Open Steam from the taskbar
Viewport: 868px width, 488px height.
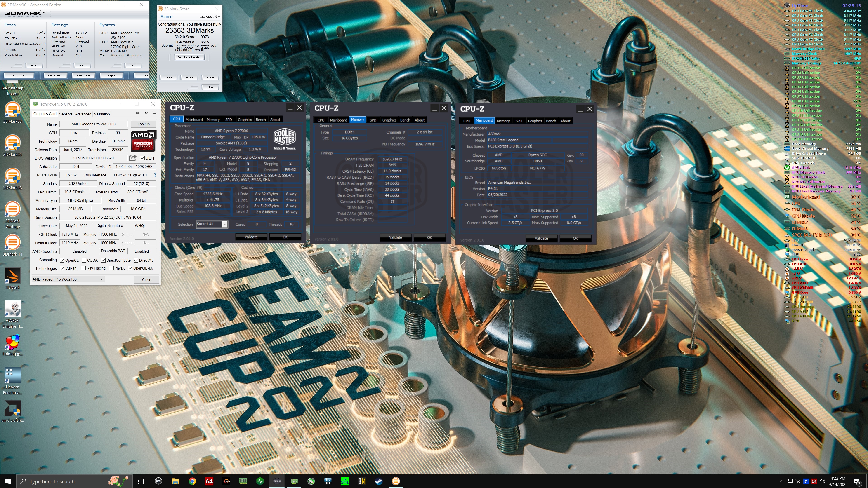pyautogui.click(x=379, y=481)
